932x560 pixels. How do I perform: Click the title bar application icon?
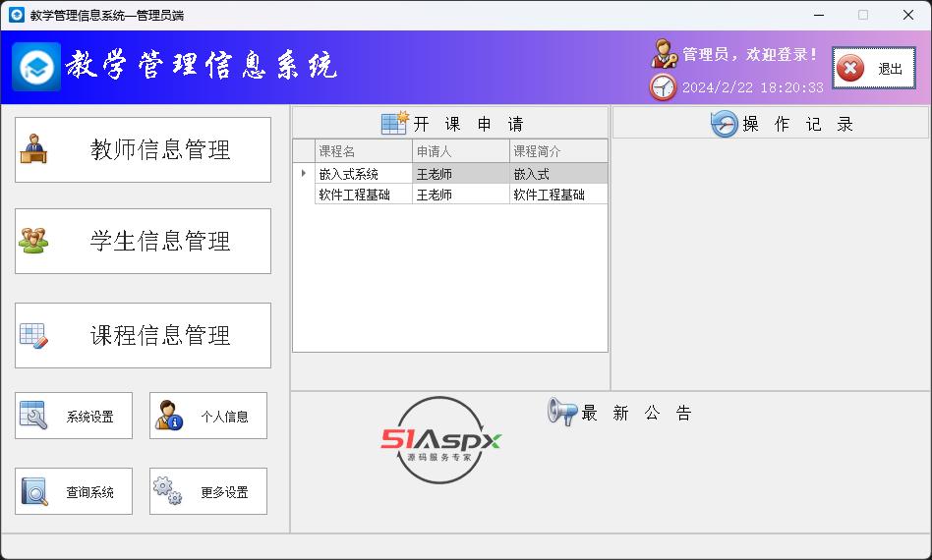click(17, 15)
